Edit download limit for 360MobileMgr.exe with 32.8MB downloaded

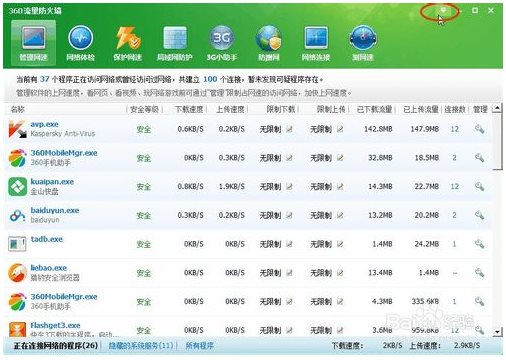pos(289,158)
